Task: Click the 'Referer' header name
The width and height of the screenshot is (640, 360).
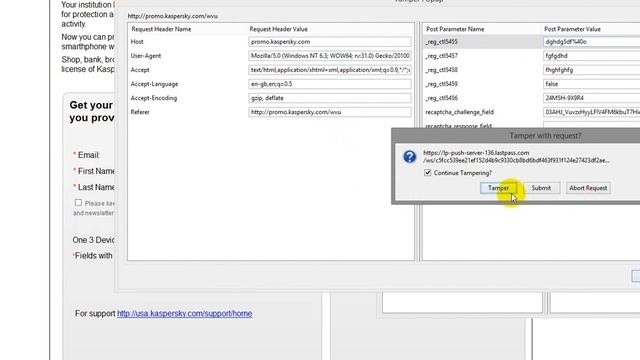Action: (x=140, y=112)
